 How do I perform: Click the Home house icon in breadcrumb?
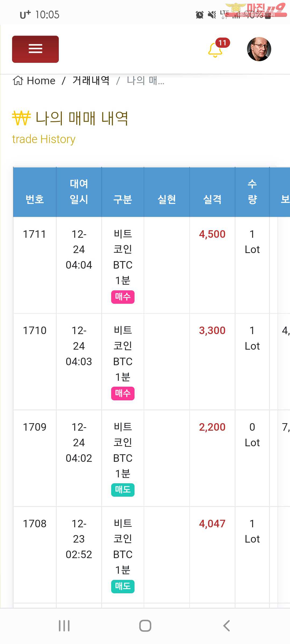(18, 80)
